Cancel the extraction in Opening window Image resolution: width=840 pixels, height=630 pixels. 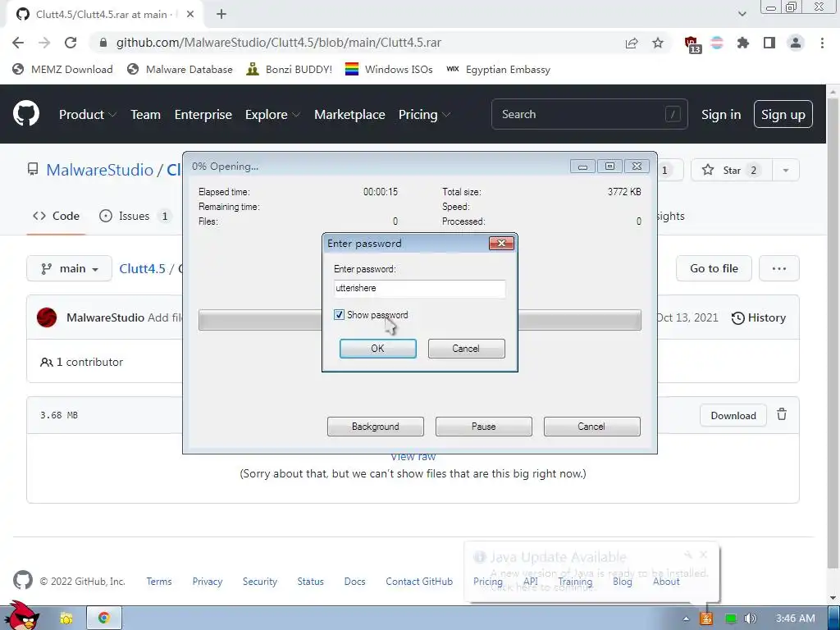(x=592, y=427)
